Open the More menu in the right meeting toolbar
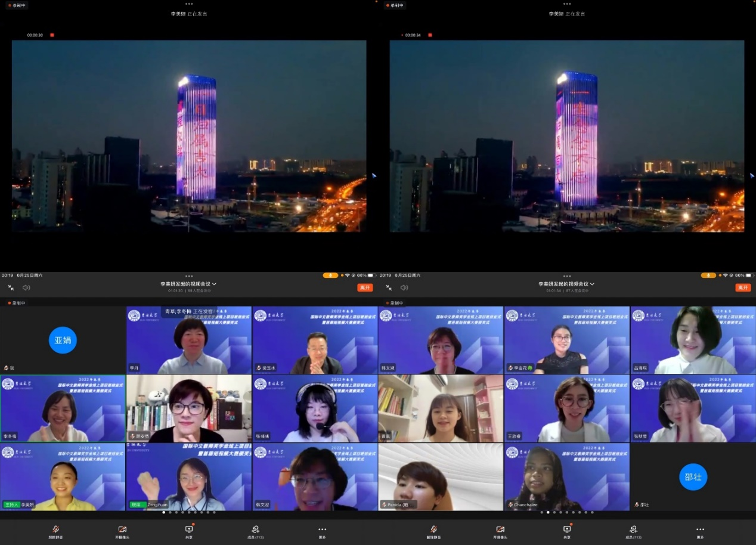Viewport: 756px width, 545px height. point(700,530)
